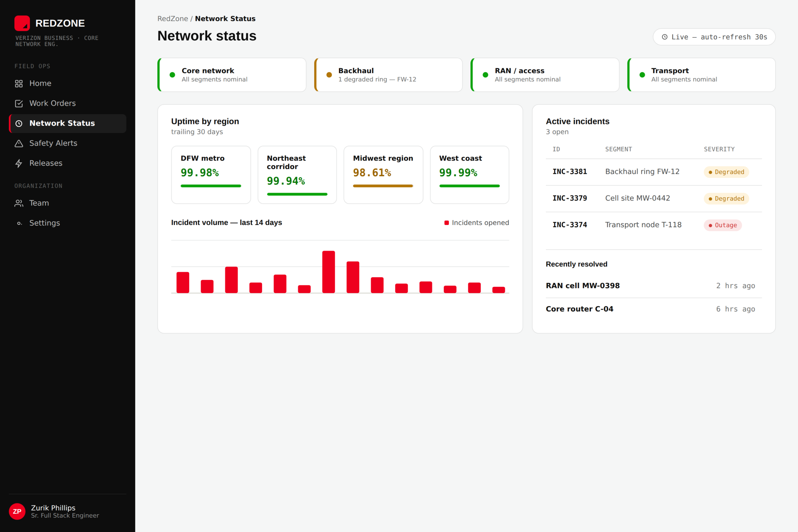Click the RedZone logo icon

coord(22,23)
